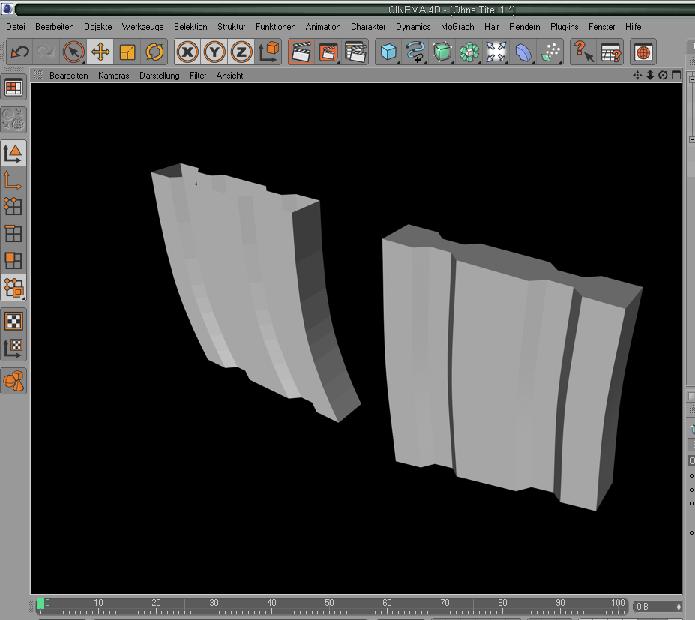Open the viewport Bearbeiten menu

[69, 76]
